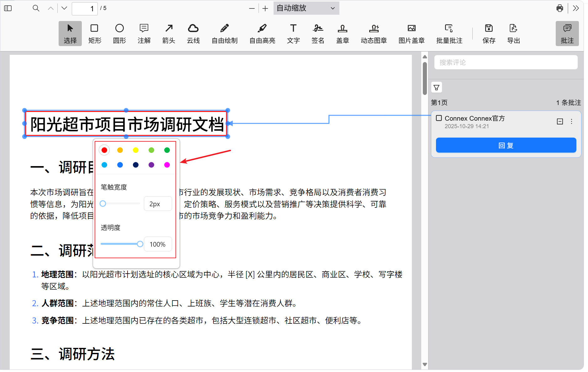Open the 签名 signature tool
The width and height of the screenshot is (588, 372).
click(x=318, y=33)
